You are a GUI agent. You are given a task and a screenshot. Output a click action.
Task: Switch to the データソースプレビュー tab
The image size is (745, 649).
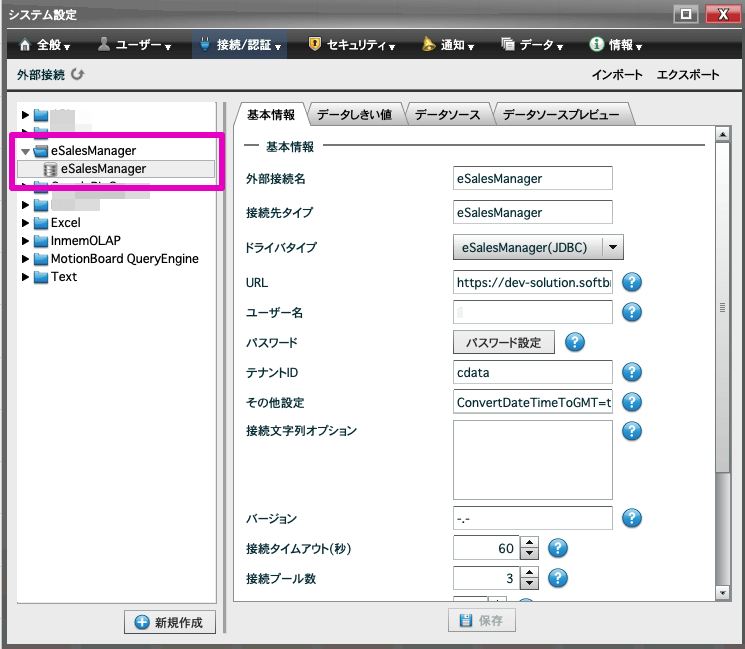(x=561, y=115)
